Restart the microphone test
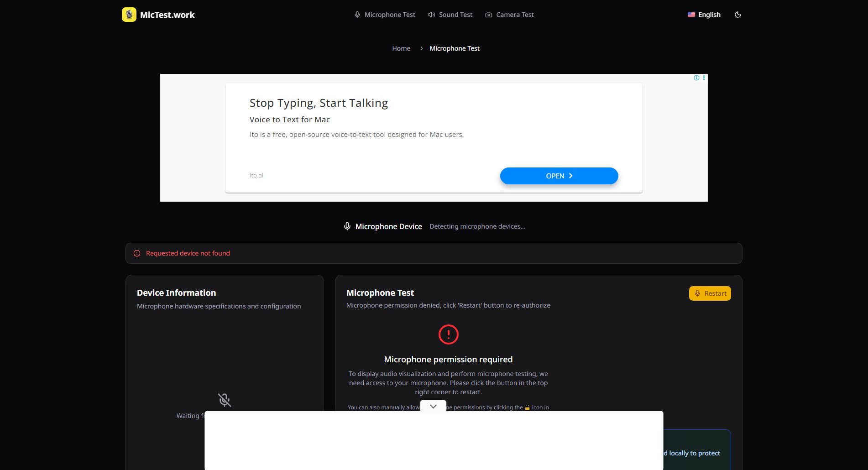This screenshot has height=470, width=868. point(710,293)
